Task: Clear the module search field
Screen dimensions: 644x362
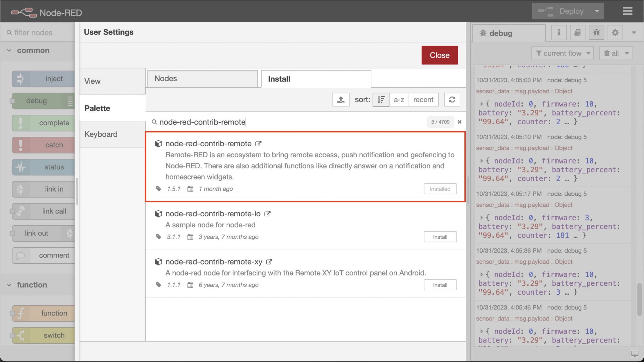Action: (x=459, y=122)
